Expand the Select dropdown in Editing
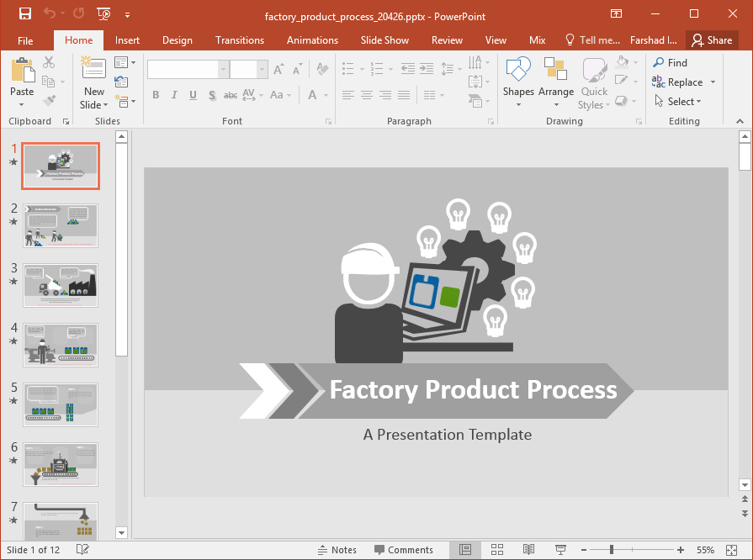 pyautogui.click(x=683, y=102)
